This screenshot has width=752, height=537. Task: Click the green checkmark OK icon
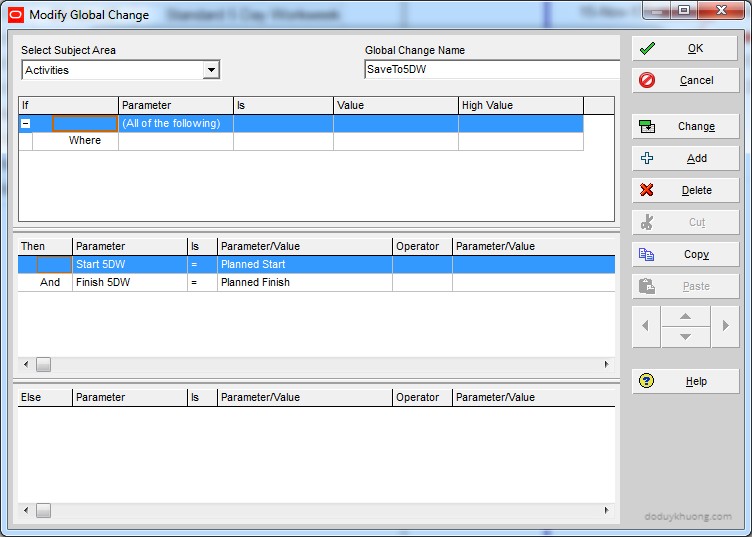pos(647,48)
